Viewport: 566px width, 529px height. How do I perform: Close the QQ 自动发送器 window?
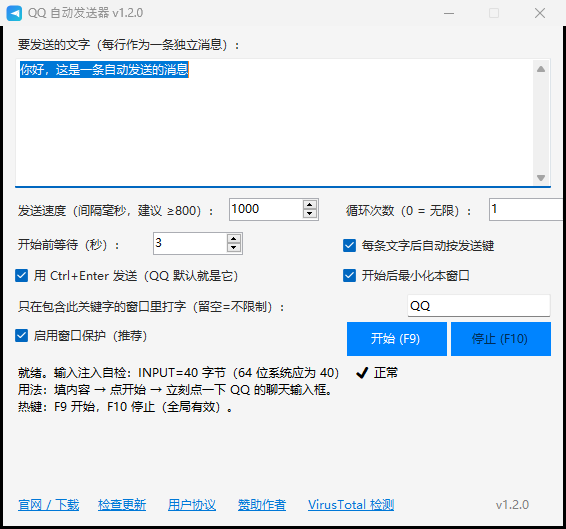[540, 13]
